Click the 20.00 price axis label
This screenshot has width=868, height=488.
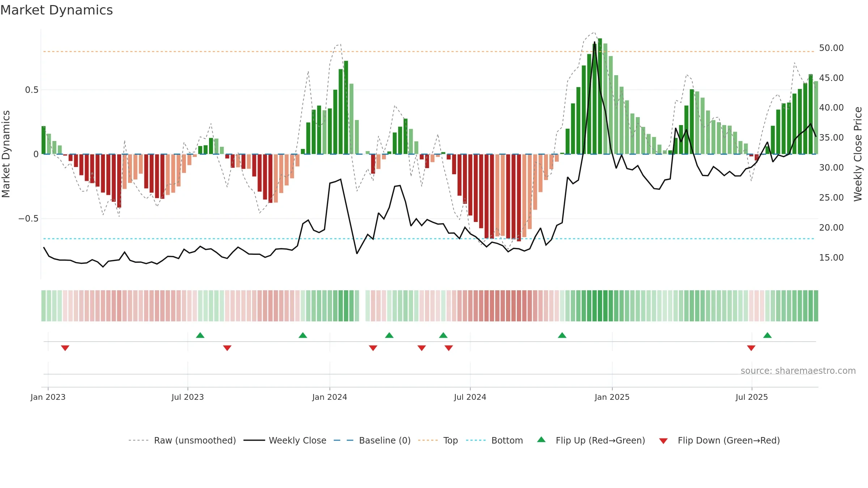831,227
